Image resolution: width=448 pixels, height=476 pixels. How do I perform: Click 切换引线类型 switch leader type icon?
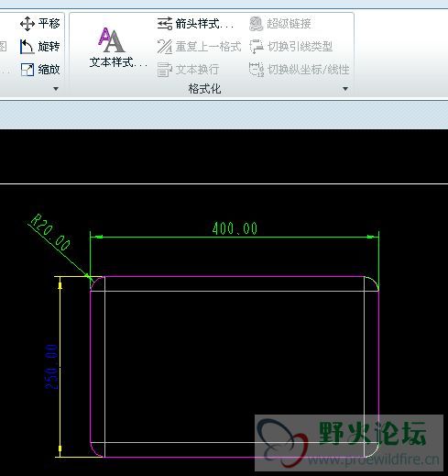(x=257, y=47)
